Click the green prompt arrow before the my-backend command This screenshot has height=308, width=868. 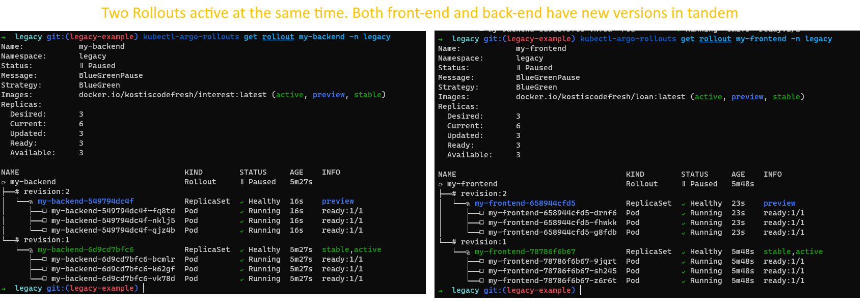click(4, 37)
